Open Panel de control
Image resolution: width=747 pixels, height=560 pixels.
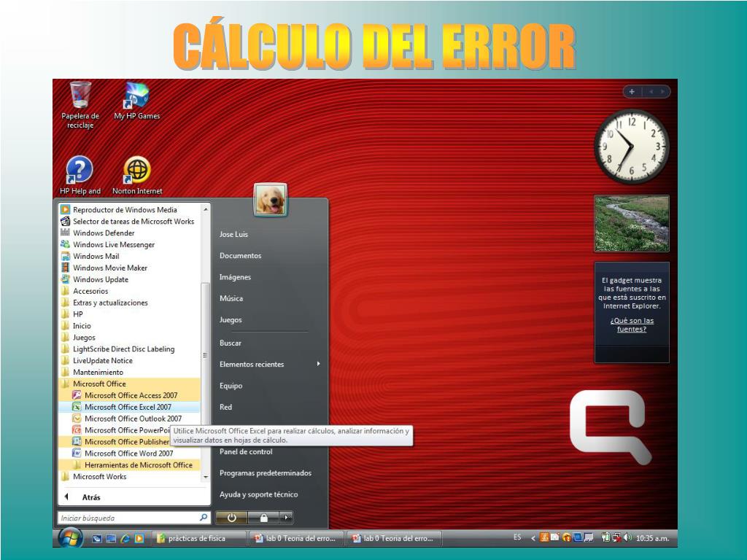click(246, 451)
